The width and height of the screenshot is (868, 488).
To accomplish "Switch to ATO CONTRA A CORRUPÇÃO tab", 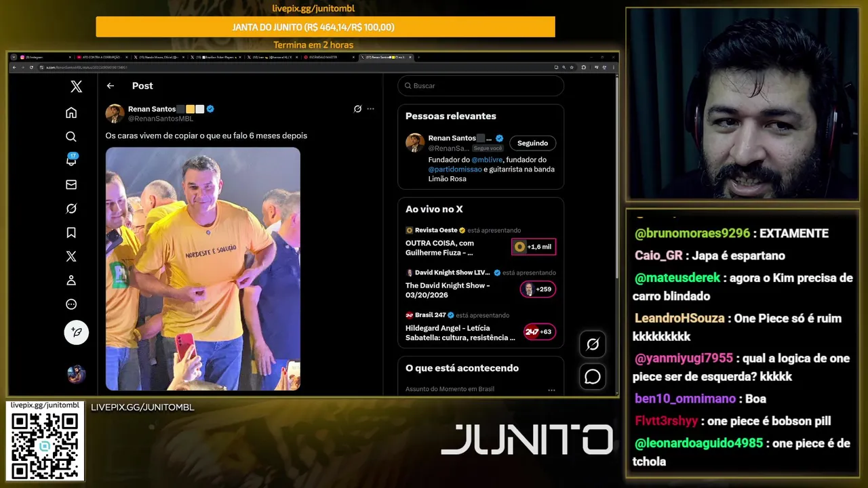I will (102, 58).
